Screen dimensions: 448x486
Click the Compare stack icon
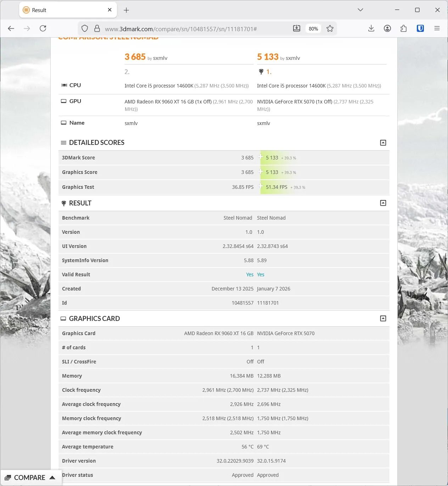tap(8, 477)
